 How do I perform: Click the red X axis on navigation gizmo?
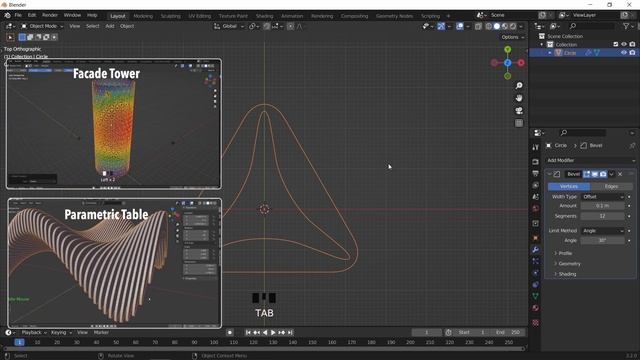tap(521, 63)
